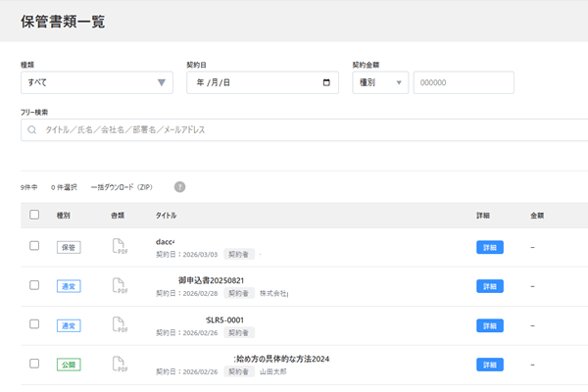Click the PDF icon in SLR5-0001 row
Viewport: 588px width, 392px height.
click(120, 324)
